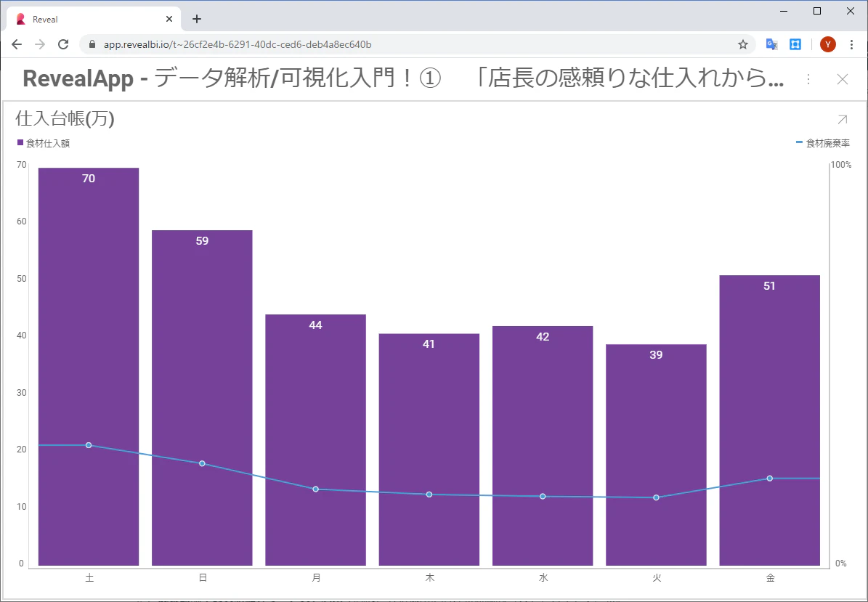The height and width of the screenshot is (602, 868).
Task: Minimize the Chrome window
Action: click(783, 11)
